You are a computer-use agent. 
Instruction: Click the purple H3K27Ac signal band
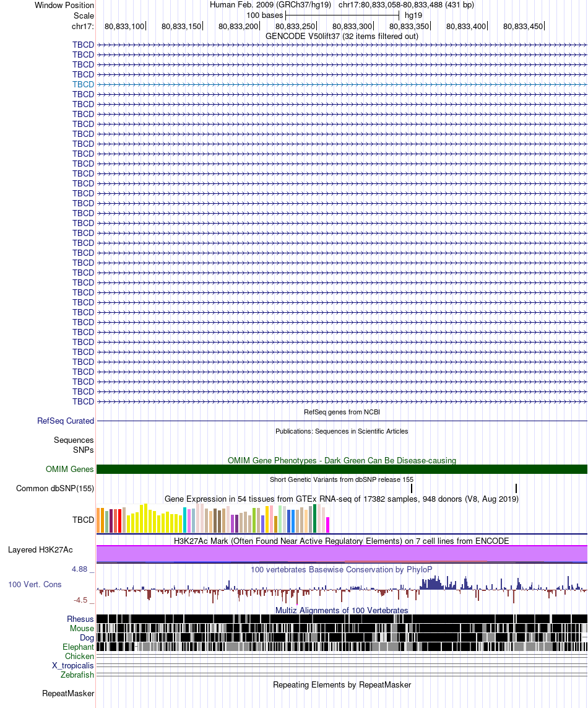(x=342, y=554)
